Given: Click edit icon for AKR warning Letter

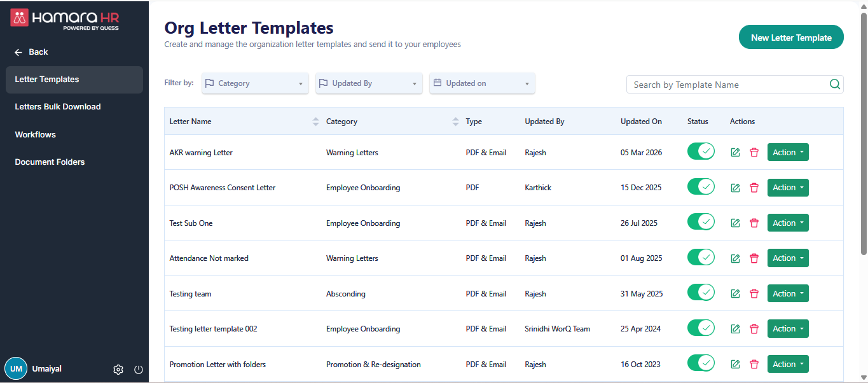Looking at the screenshot, I should click(x=735, y=153).
